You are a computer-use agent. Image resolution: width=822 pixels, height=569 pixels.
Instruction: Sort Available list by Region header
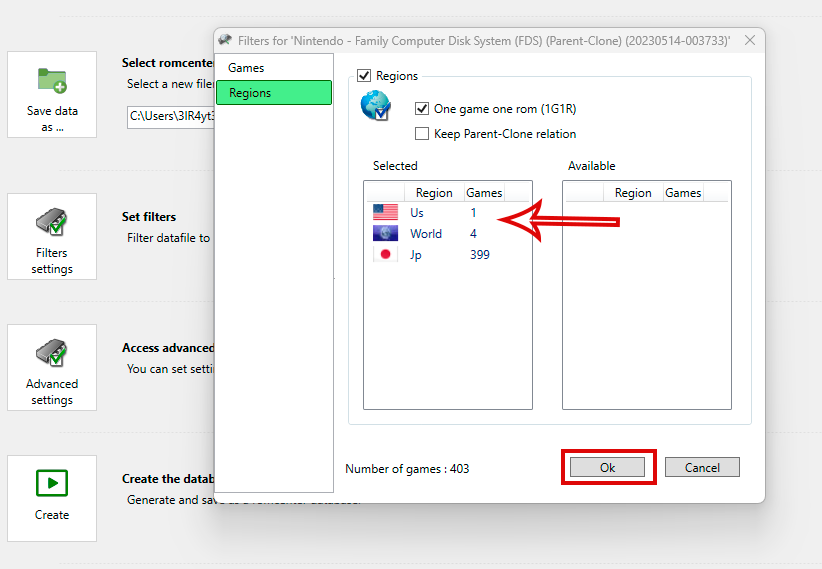click(x=633, y=192)
